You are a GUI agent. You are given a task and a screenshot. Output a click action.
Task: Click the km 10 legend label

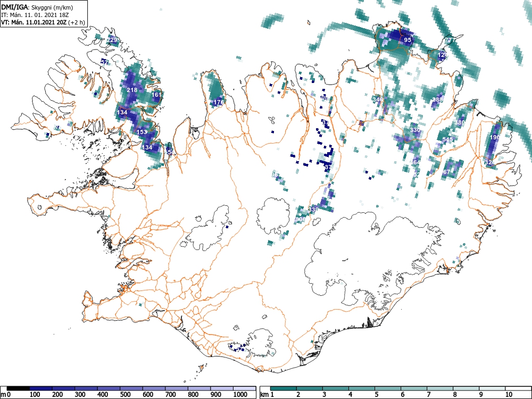click(x=509, y=394)
